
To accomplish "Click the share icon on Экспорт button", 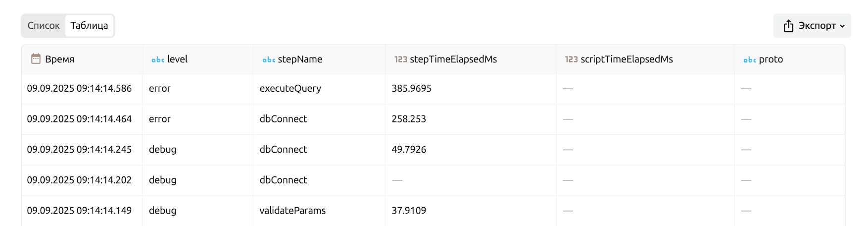I will (788, 26).
